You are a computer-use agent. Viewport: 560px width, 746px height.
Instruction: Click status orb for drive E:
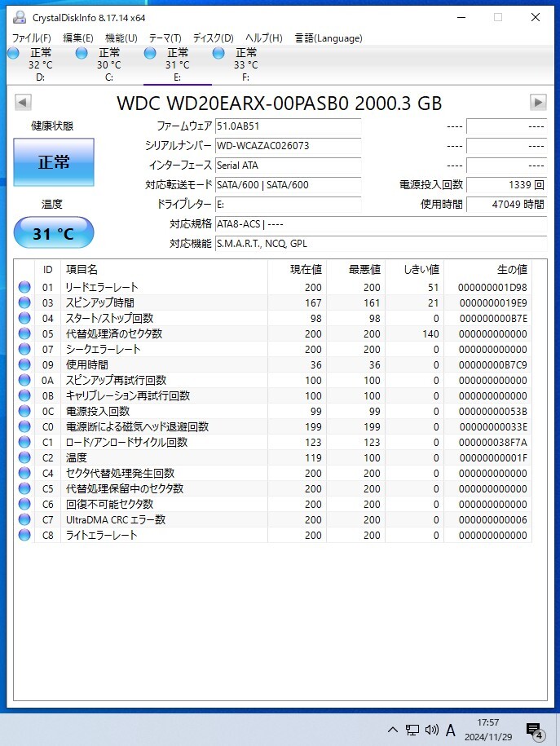[x=150, y=53]
